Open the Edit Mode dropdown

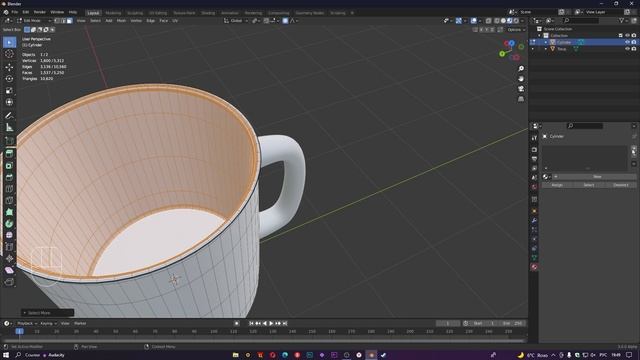[34, 20]
